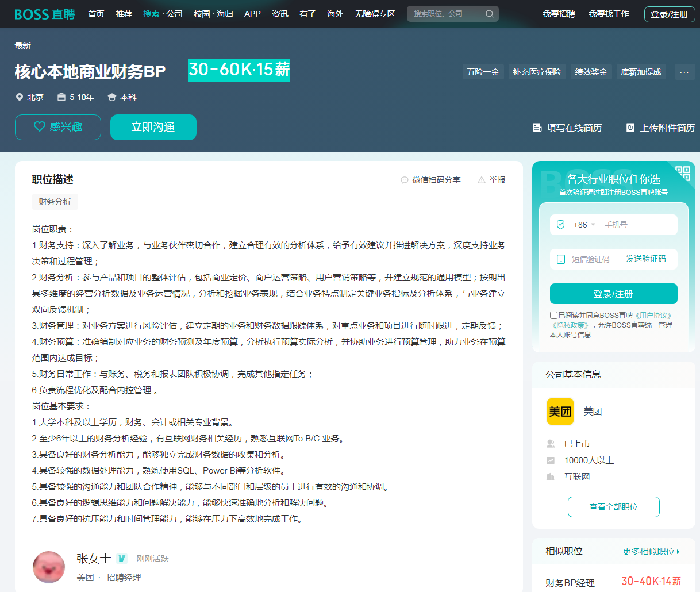Click the SMS code phone icon
This screenshot has width=700, height=592.
[561, 259]
